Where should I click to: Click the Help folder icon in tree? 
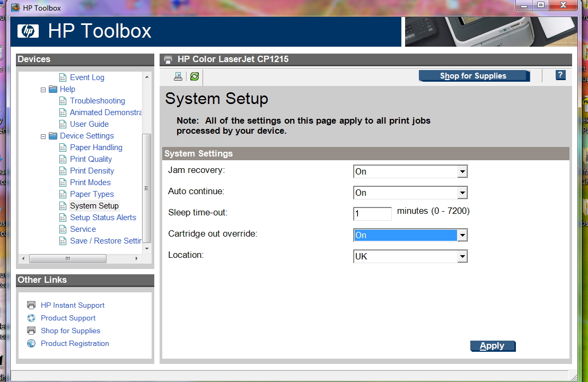pyautogui.click(x=53, y=89)
